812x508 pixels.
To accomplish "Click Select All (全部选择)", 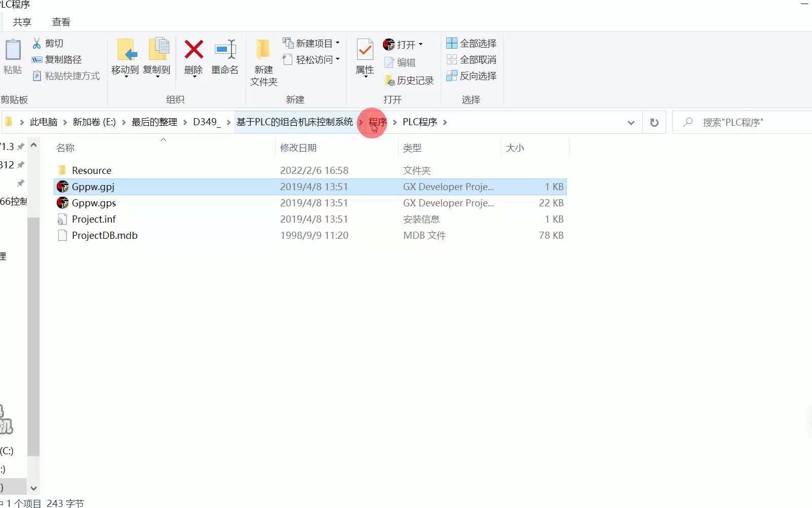I will (471, 44).
